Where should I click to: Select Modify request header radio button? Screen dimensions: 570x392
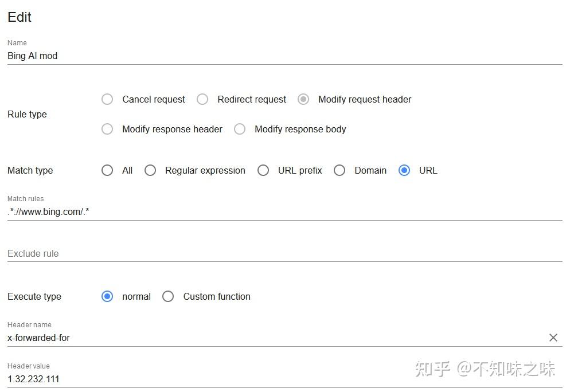pyautogui.click(x=303, y=99)
